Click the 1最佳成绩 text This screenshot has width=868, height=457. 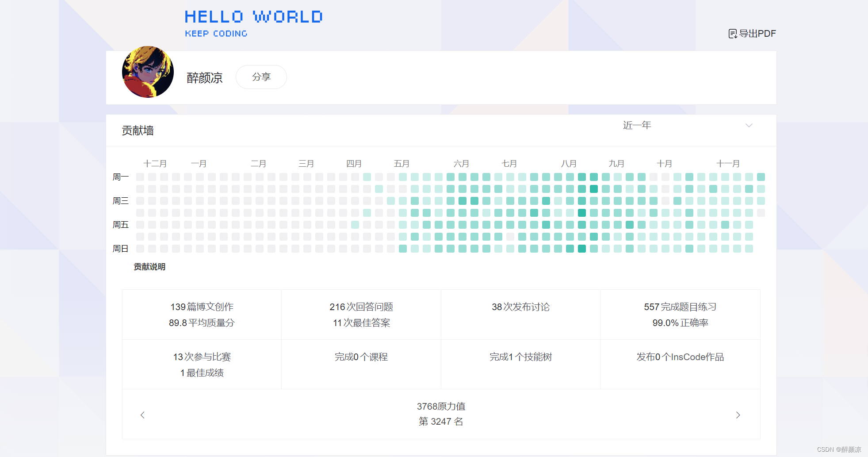[202, 373]
